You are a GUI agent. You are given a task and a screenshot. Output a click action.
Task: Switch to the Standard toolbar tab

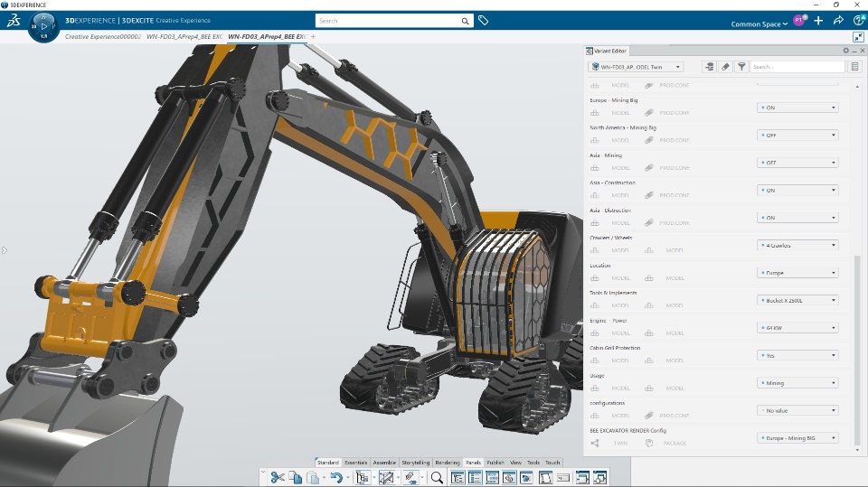point(327,463)
